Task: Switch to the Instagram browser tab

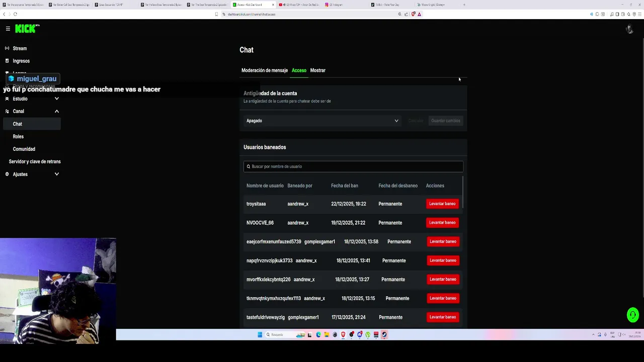Action: [344, 5]
